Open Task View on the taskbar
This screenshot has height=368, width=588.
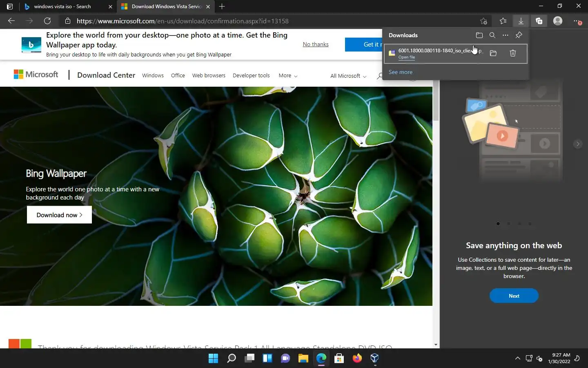click(x=249, y=359)
